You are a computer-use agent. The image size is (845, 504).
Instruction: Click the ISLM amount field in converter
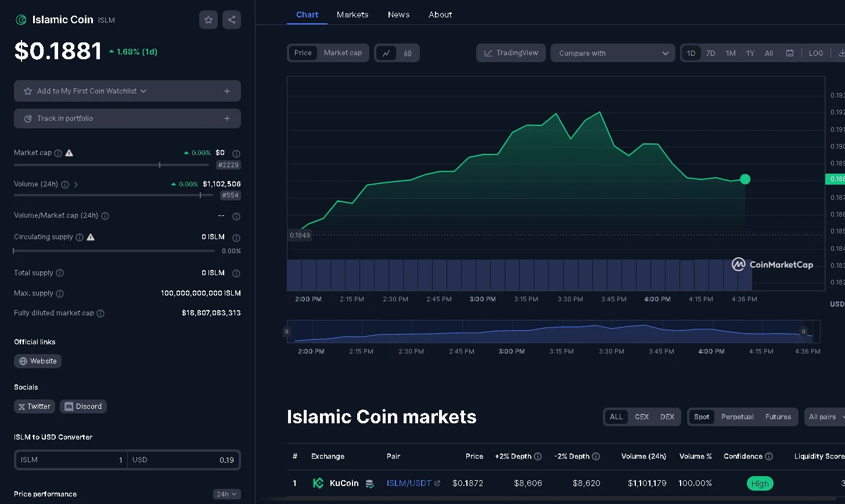pos(71,460)
